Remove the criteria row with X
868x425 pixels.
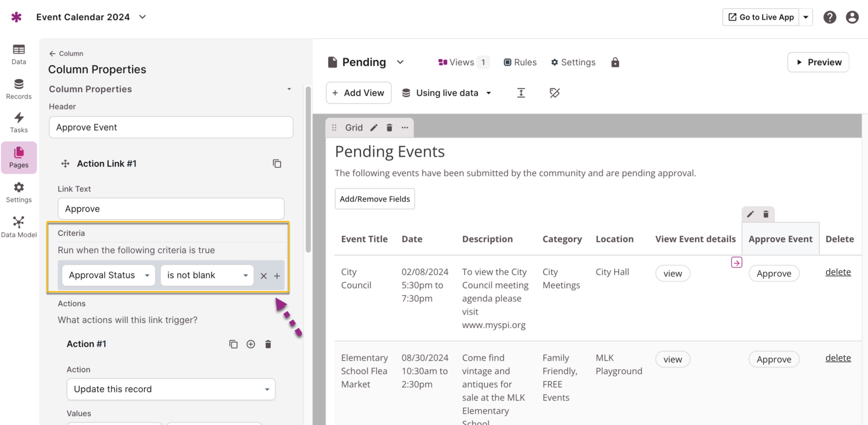pyautogui.click(x=263, y=276)
